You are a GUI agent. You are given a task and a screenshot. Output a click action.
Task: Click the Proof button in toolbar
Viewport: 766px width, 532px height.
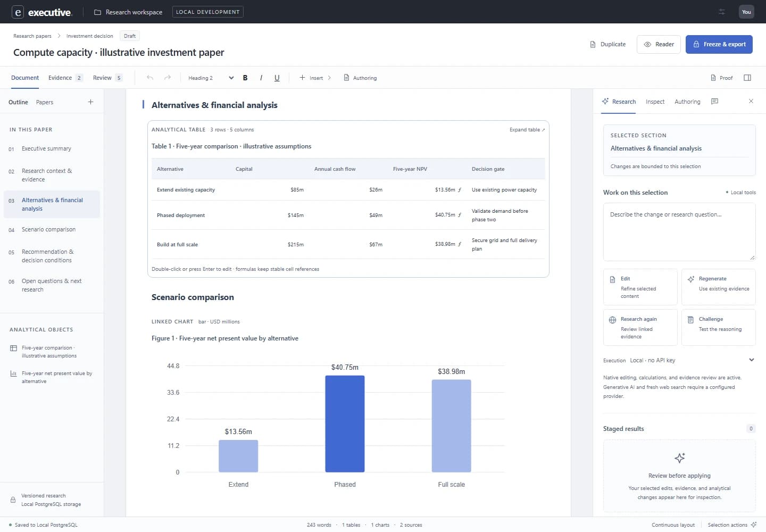tap(722, 78)
